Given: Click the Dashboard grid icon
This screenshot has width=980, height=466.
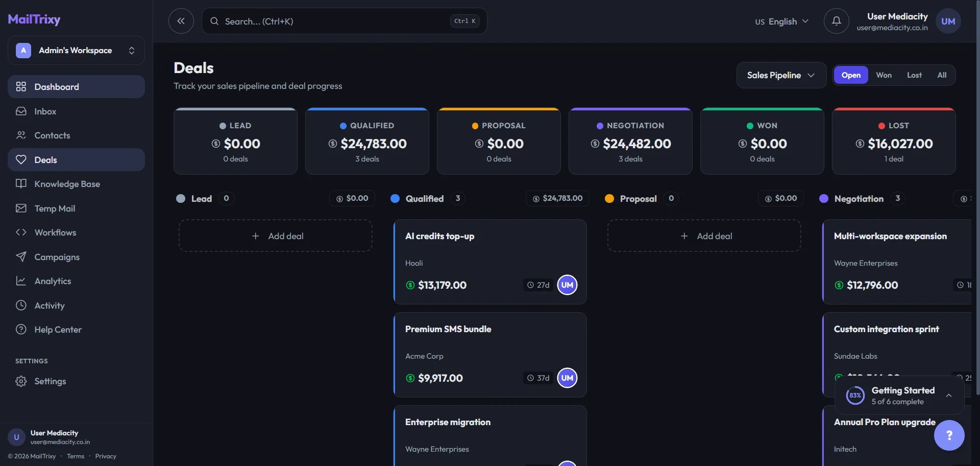Looking at the screenshot, I should tap(21, 87).
